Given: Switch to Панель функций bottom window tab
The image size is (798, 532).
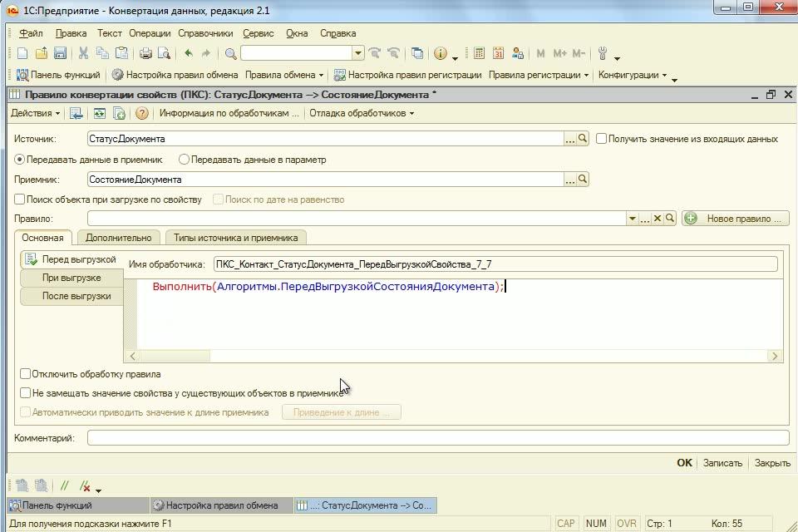Looking at the screenshot, I should point(78,505).
